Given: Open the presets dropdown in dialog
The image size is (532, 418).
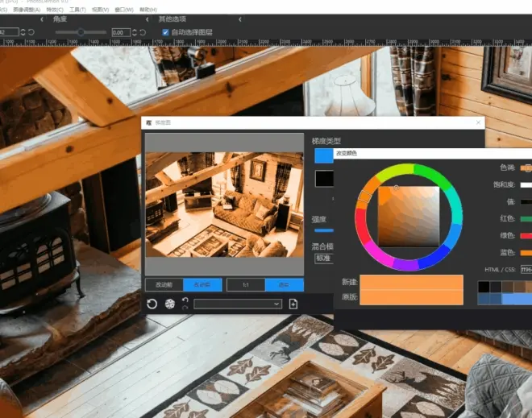Looking at the screenshot, I should (x=238, y=304).
